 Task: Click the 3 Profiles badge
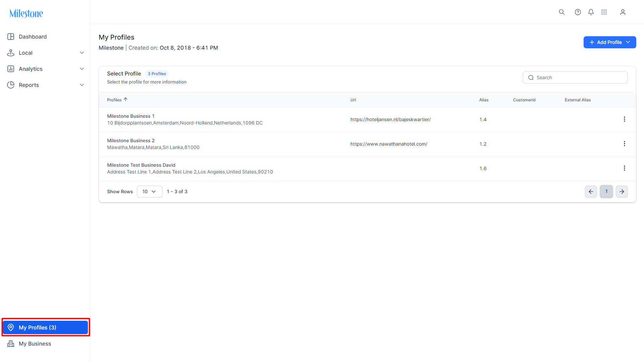point(157,74)
